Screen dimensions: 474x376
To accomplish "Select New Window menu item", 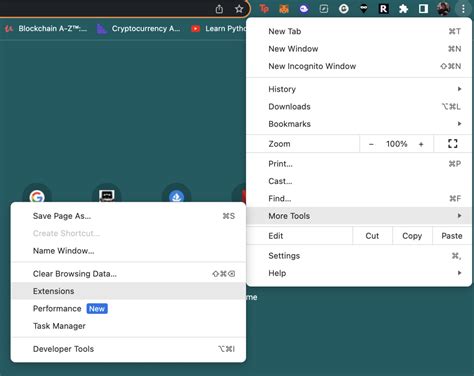I will point(359,49).
